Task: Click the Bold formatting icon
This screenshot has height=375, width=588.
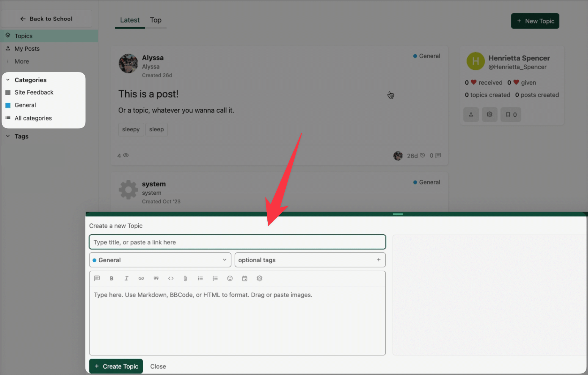Action: point(112,278)
